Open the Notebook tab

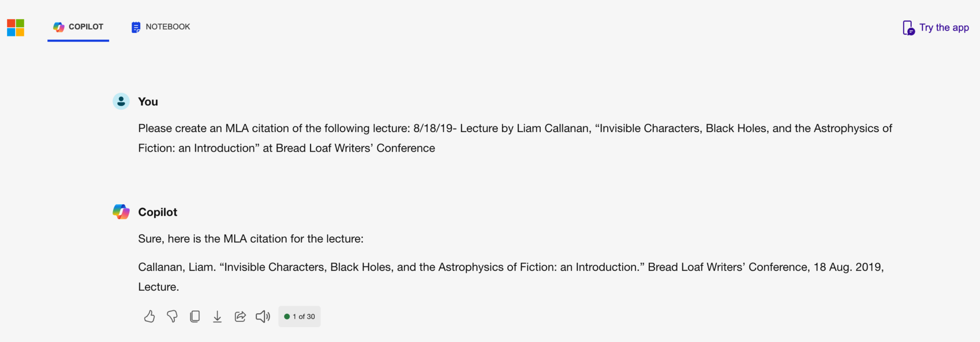pos(161,27)
